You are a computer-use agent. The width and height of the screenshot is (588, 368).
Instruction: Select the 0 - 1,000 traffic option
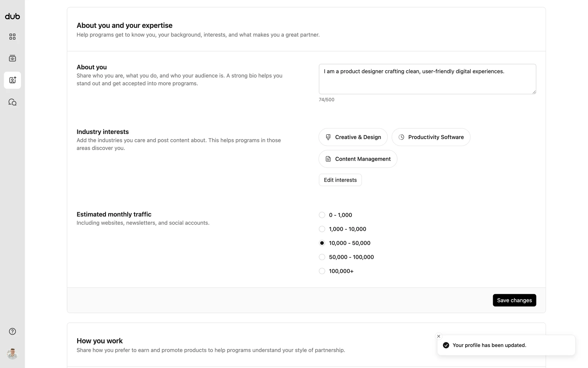tap(322, 215)
